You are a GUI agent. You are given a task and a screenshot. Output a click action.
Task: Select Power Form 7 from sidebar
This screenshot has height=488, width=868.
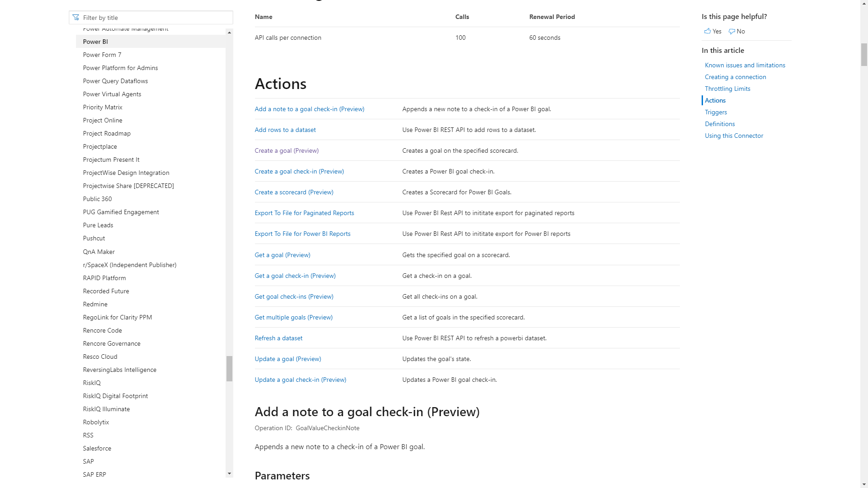click(101, 54)
